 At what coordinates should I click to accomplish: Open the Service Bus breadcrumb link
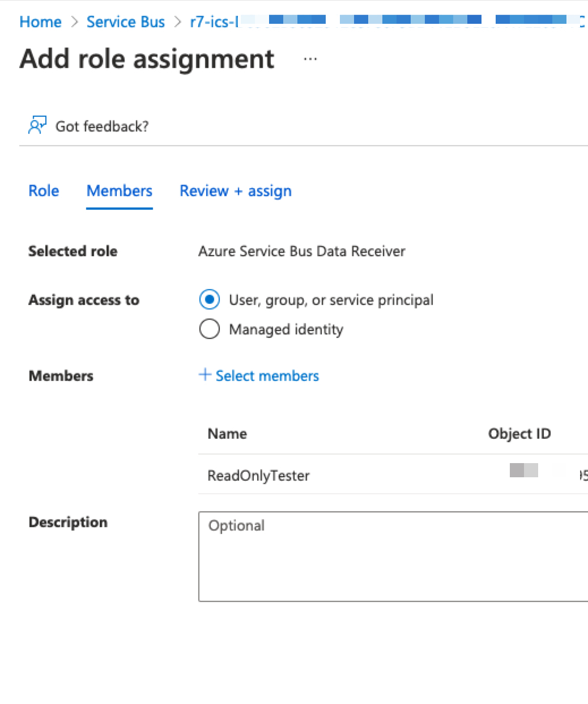click(126, 22)
